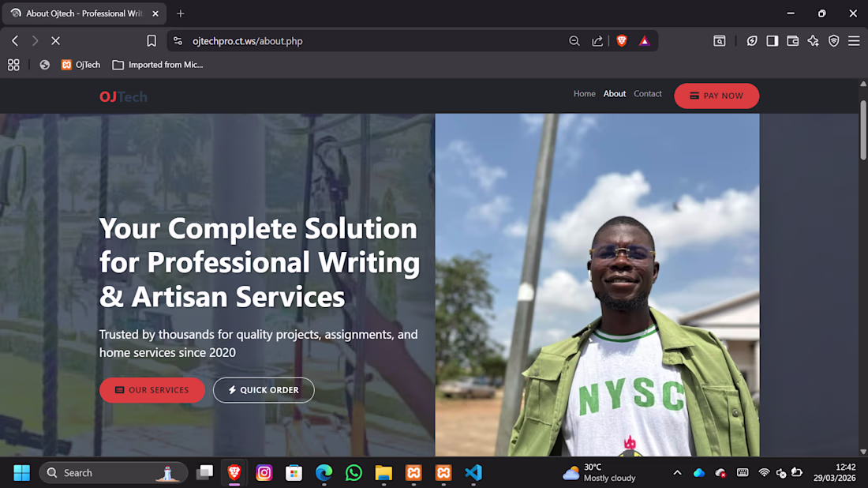Click the forward navigation arrow
The height and width of the screenshot is (488, 868).
tap(35, 41)
